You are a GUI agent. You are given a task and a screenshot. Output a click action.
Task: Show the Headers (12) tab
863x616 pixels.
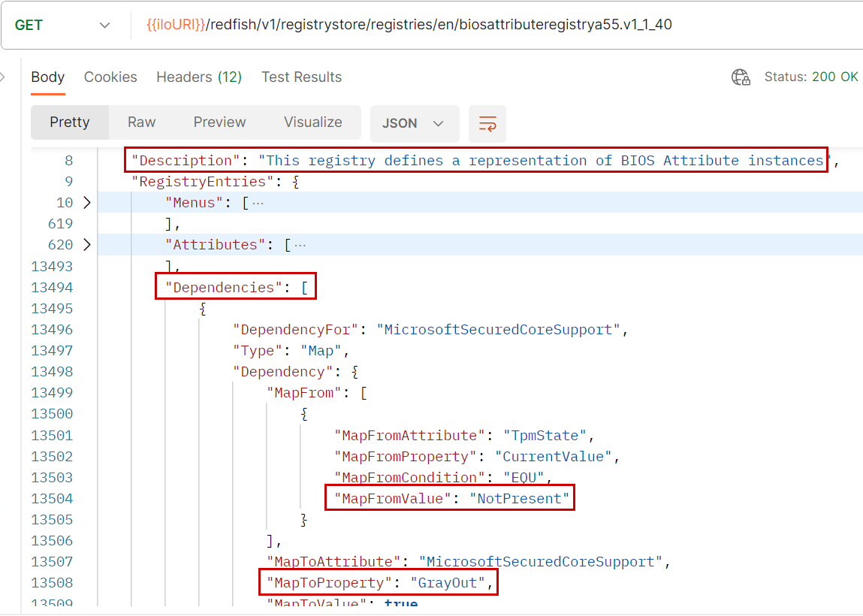[x=198, y=77]
